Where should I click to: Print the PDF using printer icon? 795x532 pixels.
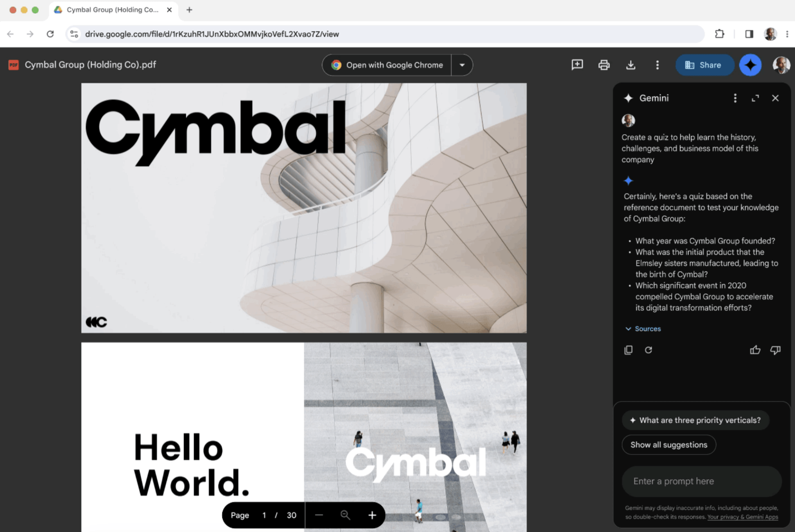click(x=604, y=65)
